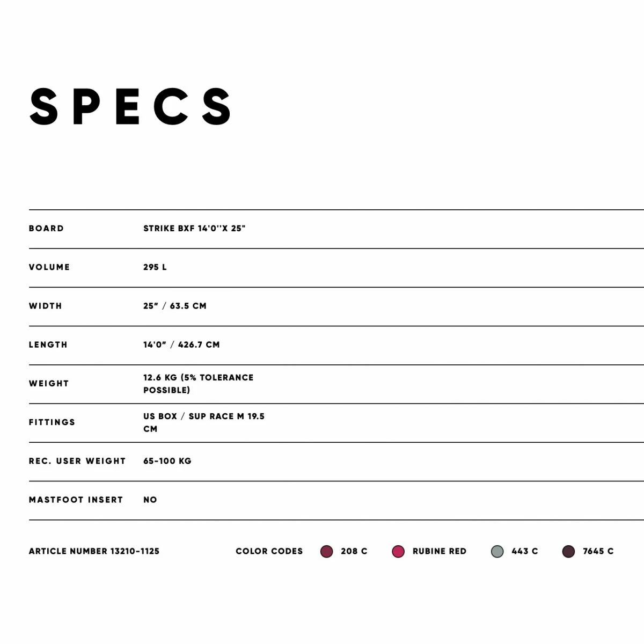This screenshot has width=644, height=644.
Task: Click the LENGTH row label
Action: coord(48,345)
